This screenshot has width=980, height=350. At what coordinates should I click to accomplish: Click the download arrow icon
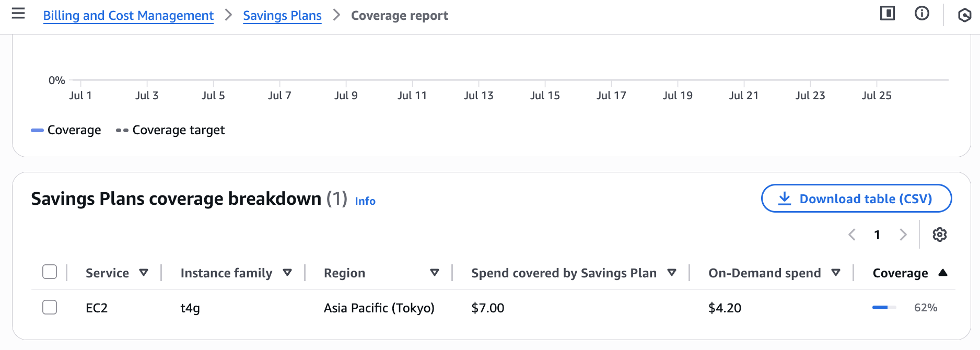(x=785, y=199)
